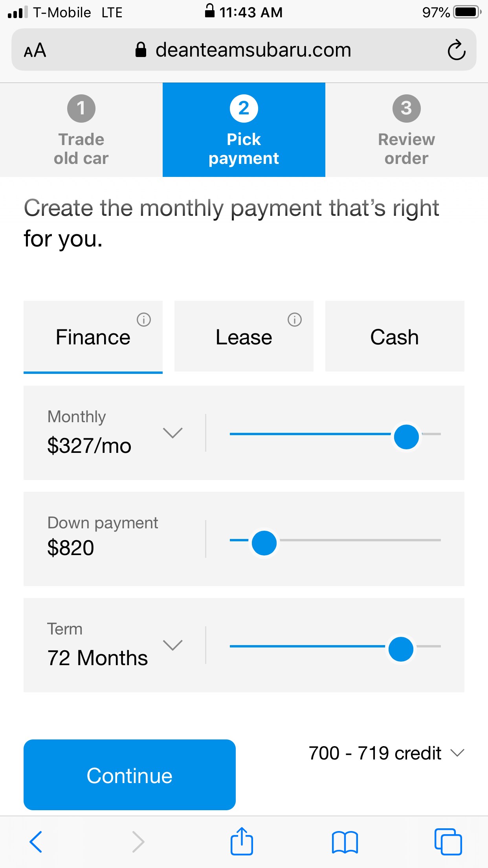Click the Continue button
The width and height of the screenshot is (488, 868).
coord(130,775)
